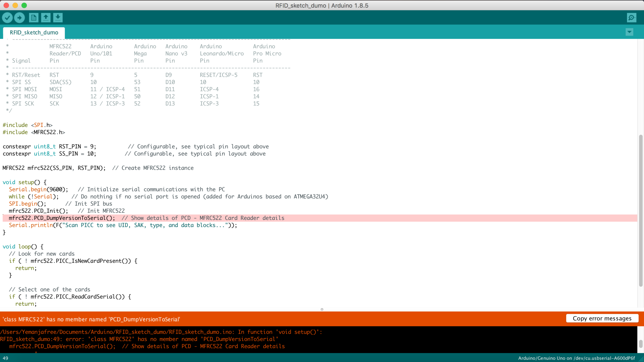Image resolution: width=644 pixels, height=362 pixels.
Task: Select the RFID_sketch_dumo tab
Action: (x=34, y=32)
